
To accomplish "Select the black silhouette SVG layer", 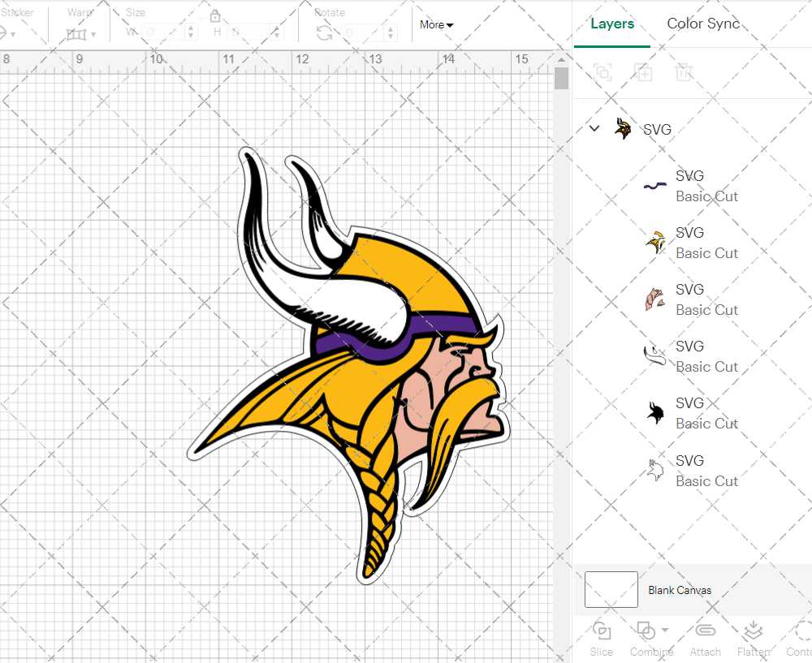I will point(689,413).
